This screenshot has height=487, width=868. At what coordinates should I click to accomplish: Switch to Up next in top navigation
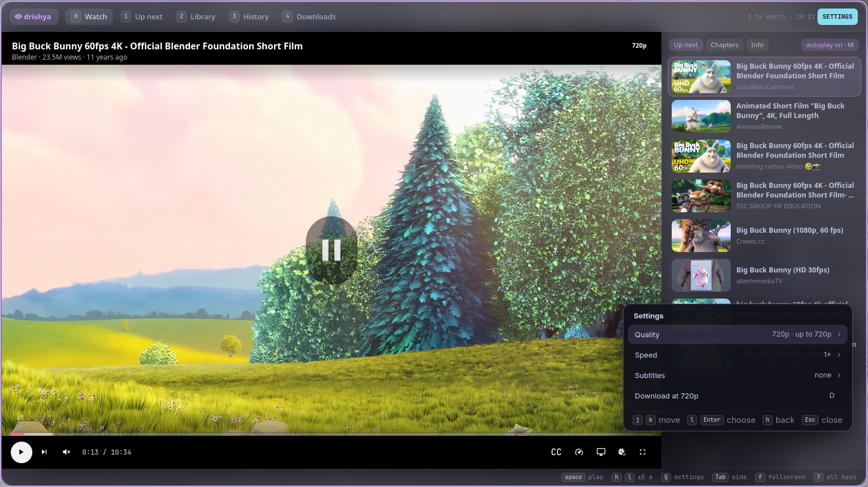pos(142,16)
